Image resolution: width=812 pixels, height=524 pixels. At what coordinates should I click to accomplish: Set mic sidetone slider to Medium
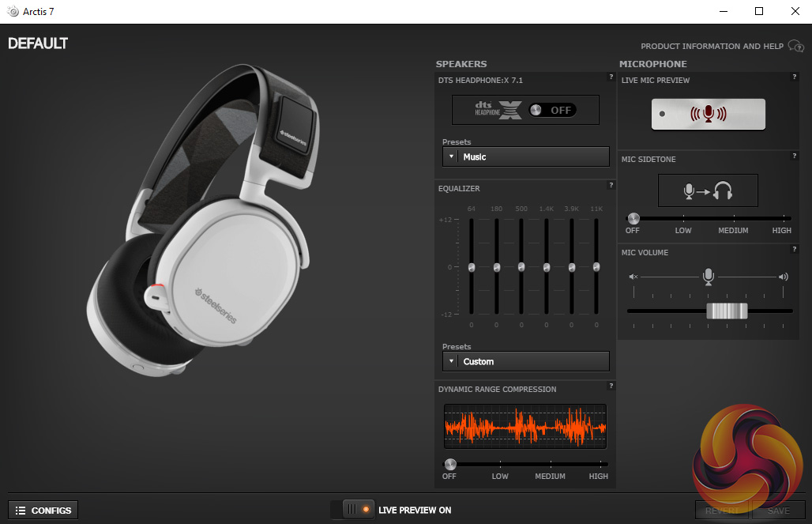point(734,218)
